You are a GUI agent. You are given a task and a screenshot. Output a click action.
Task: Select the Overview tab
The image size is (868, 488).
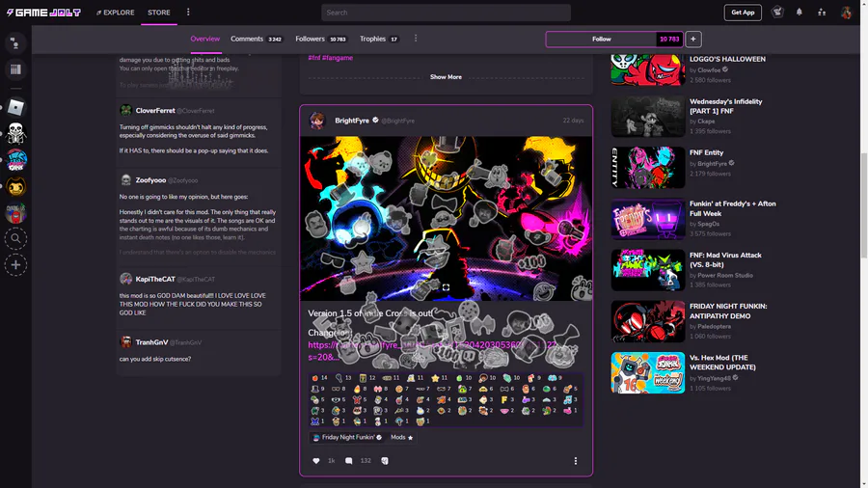pyautogui.click(x=204, y=39)
